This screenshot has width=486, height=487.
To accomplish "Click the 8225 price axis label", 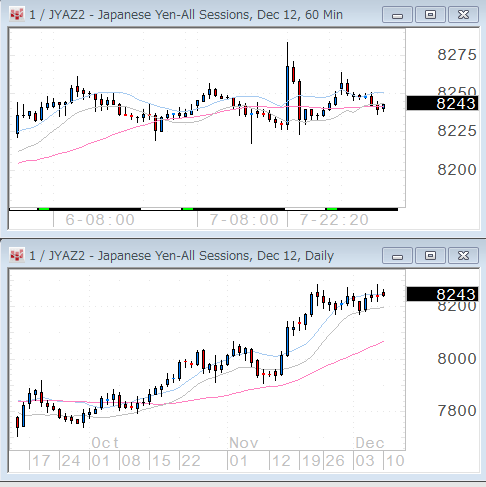I will pos(457,131).
